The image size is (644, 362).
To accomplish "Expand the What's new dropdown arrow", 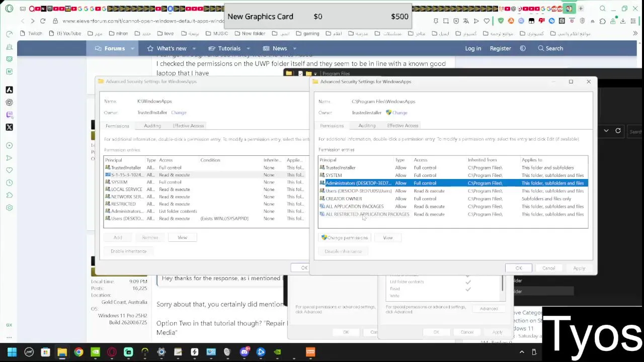I will pos(194,48).
